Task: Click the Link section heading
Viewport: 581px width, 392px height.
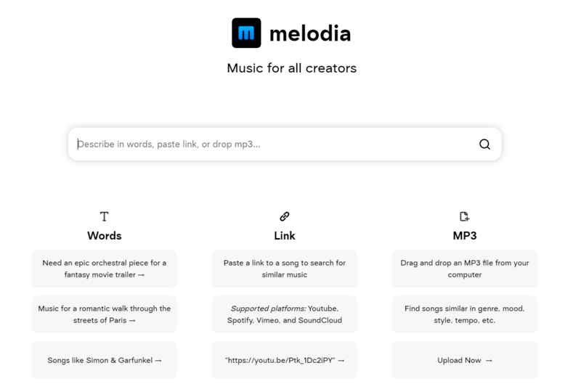Action: (x=285, y=236)
